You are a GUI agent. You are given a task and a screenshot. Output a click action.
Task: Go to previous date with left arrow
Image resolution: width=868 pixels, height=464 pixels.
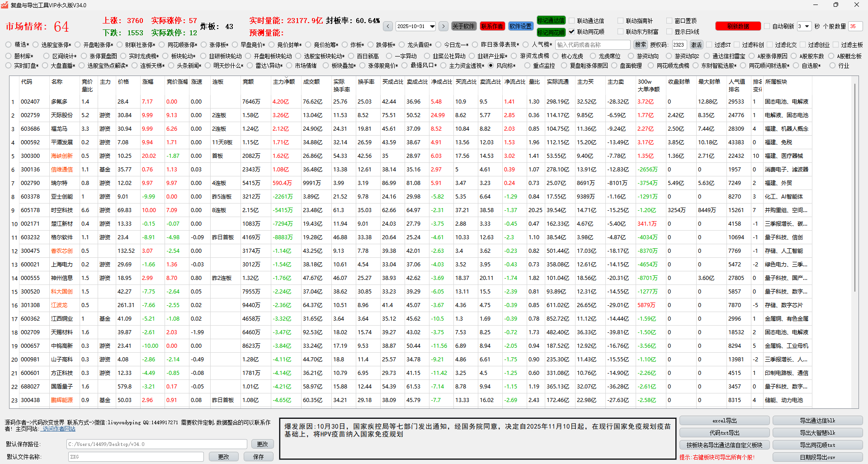[x=388, y=26]
